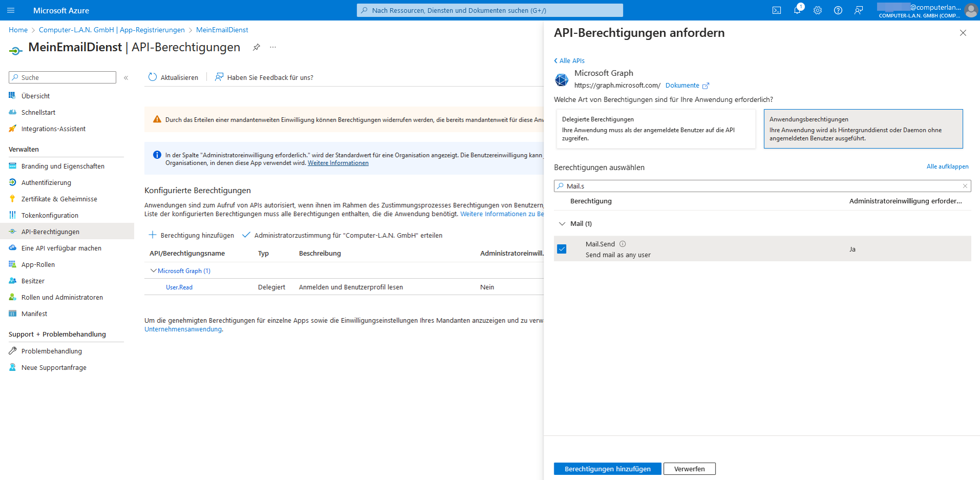Open Branding und Eigenschaften
The height and width of the screenshot is (480, 980).
pos(62,166)
